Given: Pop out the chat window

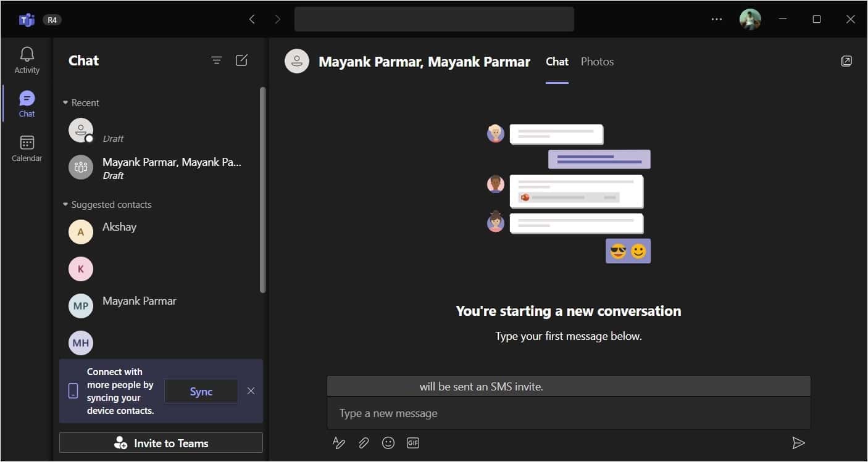Looking at the screenshot, I should pos(846,61).
